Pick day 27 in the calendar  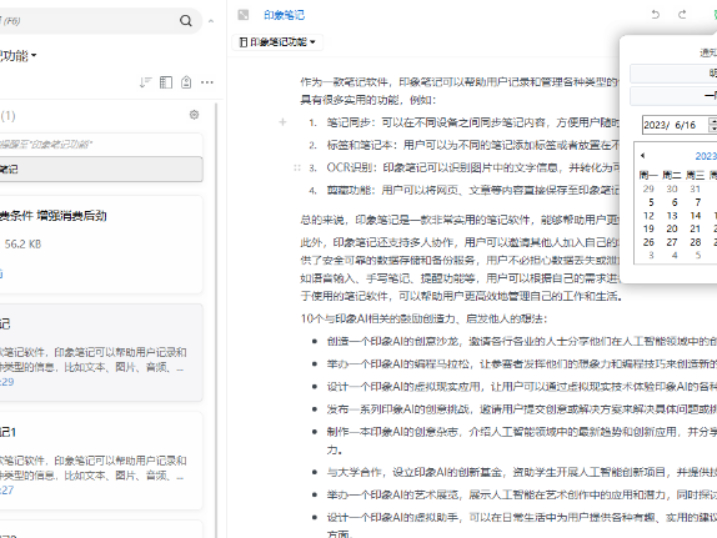pyautogui.click(x=672, y=242)
